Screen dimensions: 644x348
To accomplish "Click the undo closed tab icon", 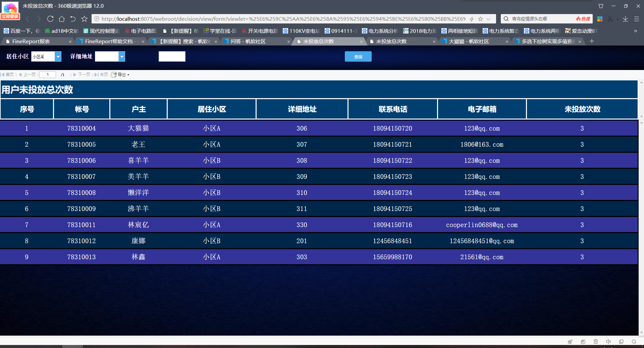I will (x=73, y=19).
